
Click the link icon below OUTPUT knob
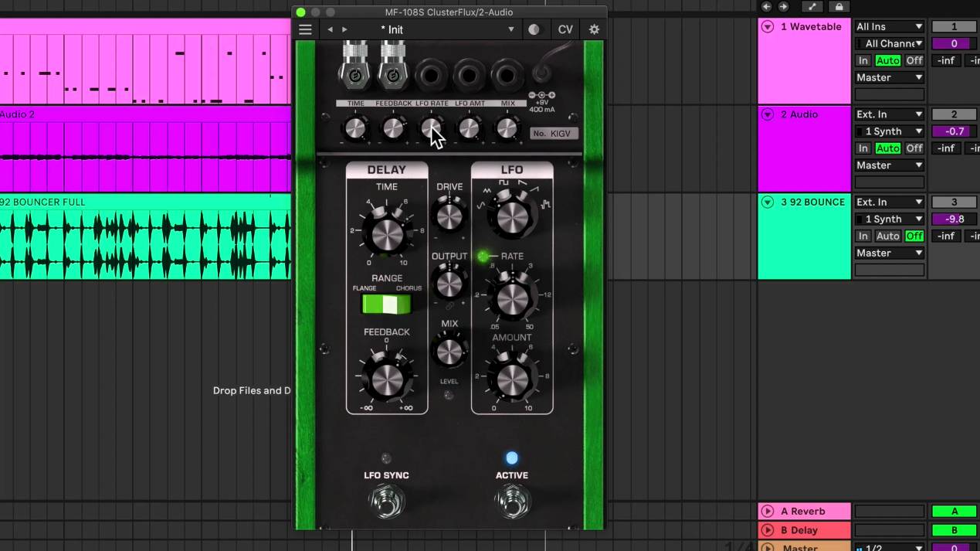point(449,307)
